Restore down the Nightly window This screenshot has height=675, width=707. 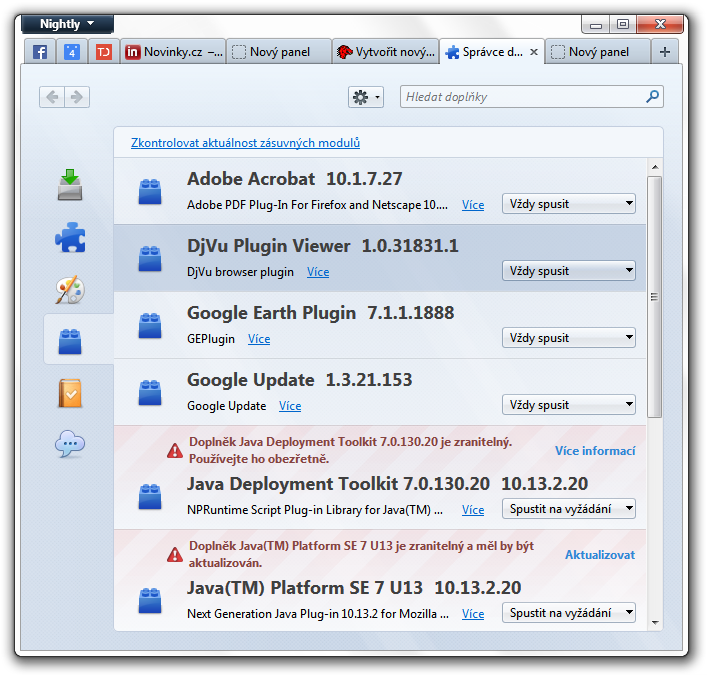[x=623, y=25]
